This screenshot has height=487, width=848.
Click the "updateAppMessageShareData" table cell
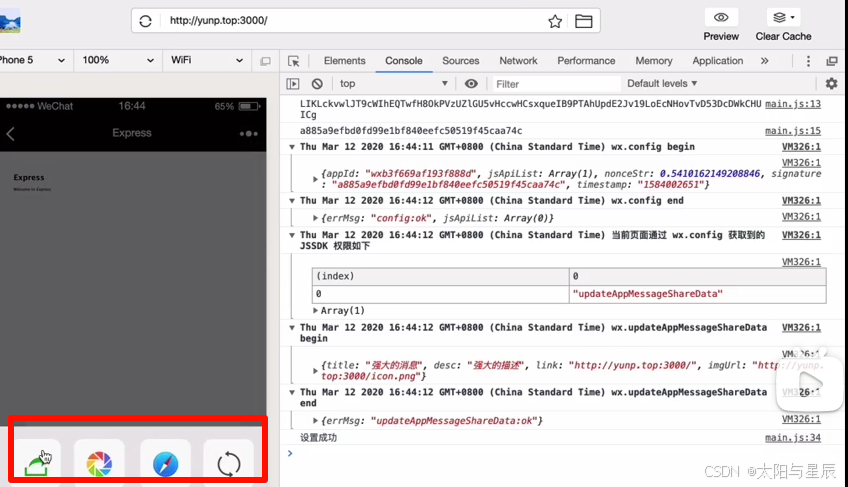pyautogui.click(x=697, y=294)
